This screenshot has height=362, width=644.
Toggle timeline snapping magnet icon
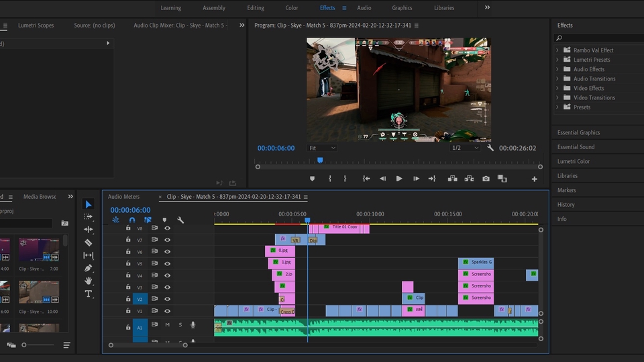point(132,220)
